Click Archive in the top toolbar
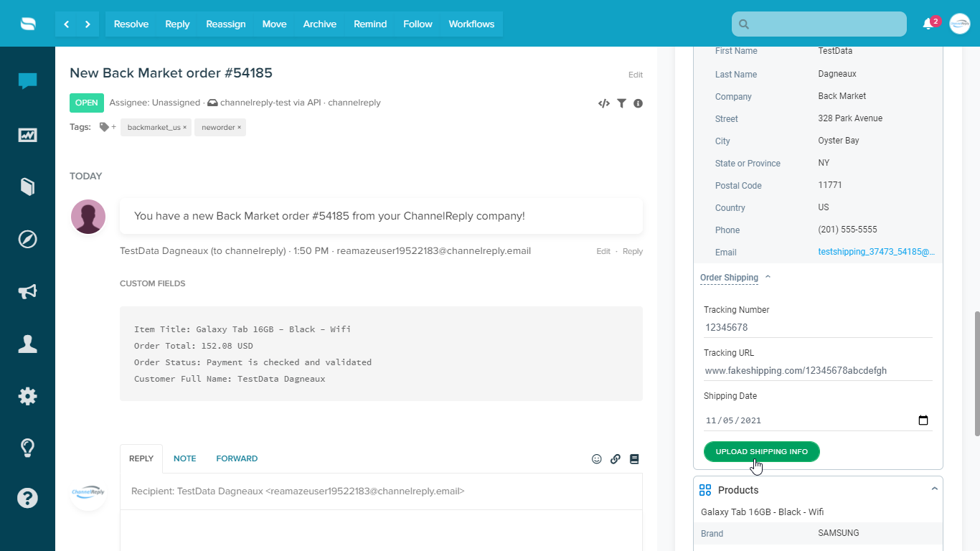The width and height of the screenshot is (980, 551). [320, 24]
